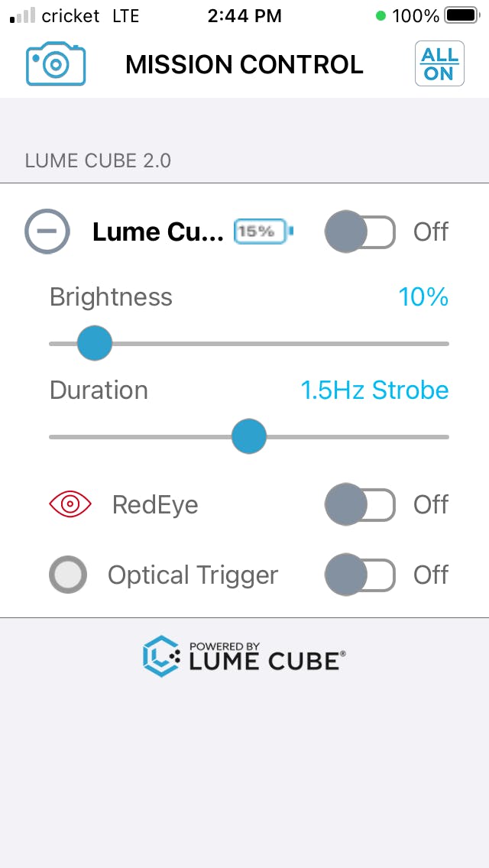Click the Powered by Lume Cube text
Image resolution: width=489 pixels, height=868 pixels.
(264, 656)
